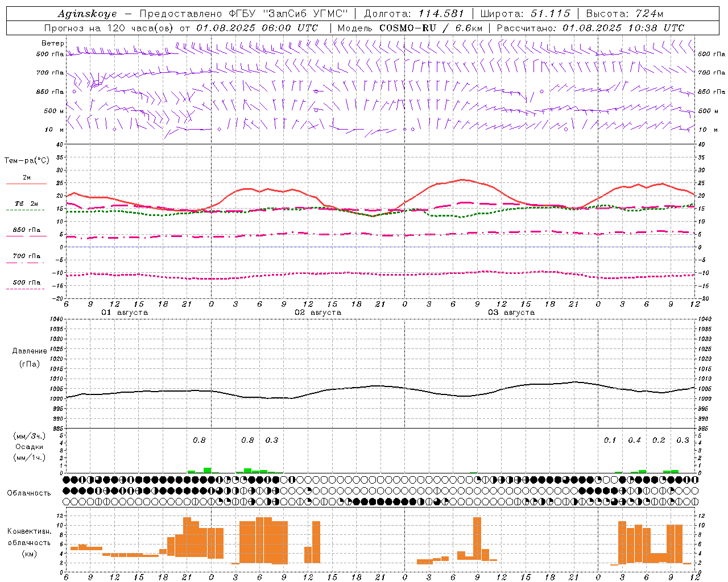Click the '(мм/3ч.)' precipitation unit label
Image resolution: width=728 pixels, height=582 pixels.
coord(30,436)
